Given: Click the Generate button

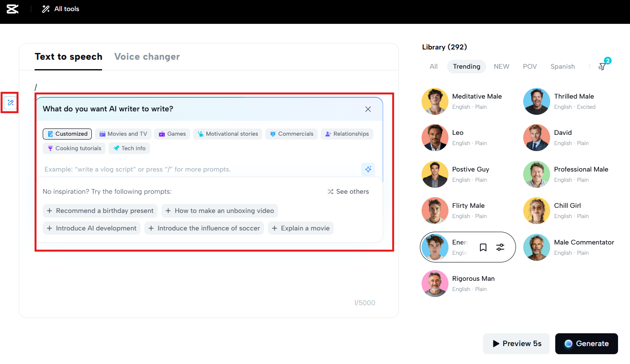Looking at the screenshot, I should pyautogui.click(x=586, y=344).
